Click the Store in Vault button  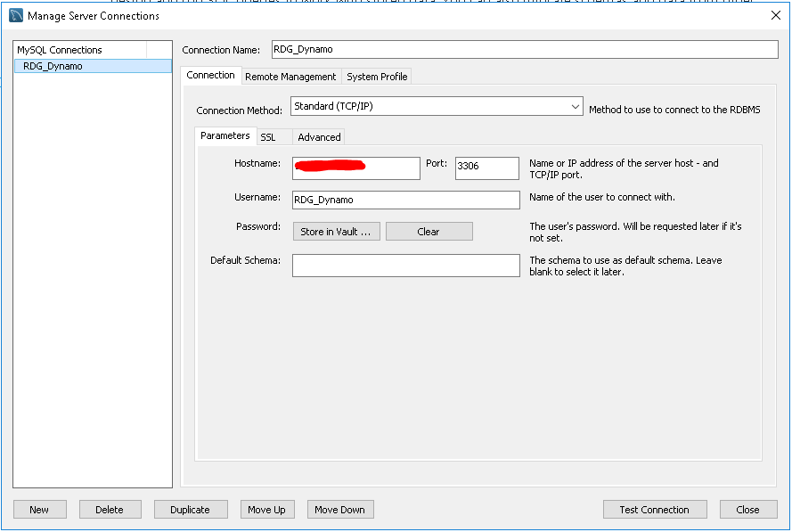(x=337, y=232)
